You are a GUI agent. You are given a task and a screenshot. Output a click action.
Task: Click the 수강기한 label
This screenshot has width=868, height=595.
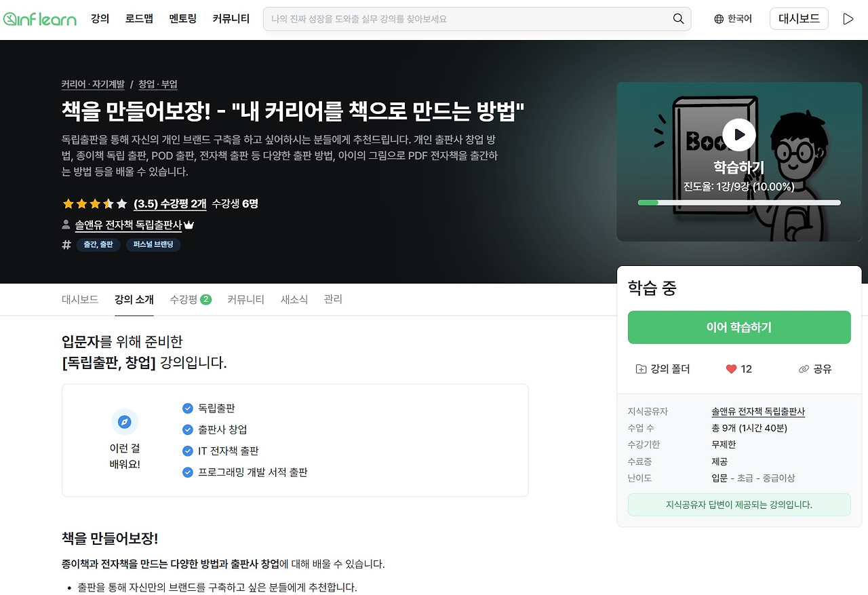click(x=644, y=444)
